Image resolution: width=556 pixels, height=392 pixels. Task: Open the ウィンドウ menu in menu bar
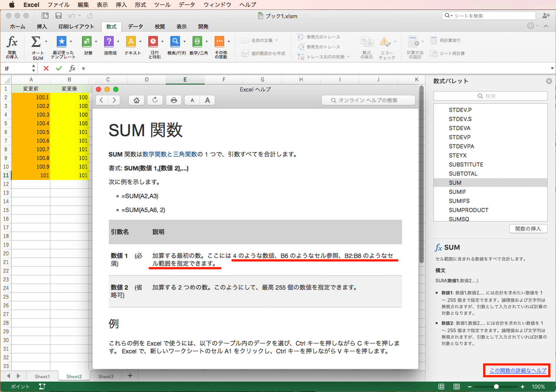point(218,5)
